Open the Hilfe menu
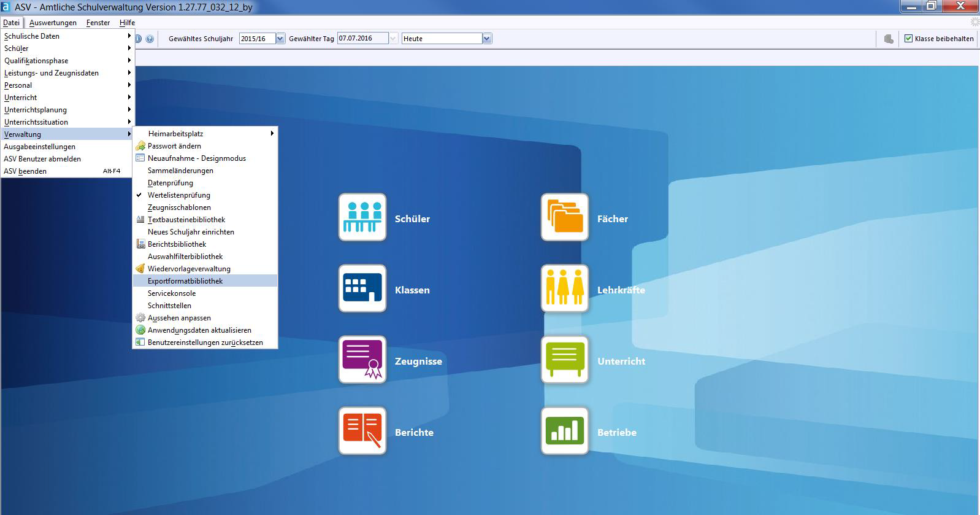Viewport: 980px width, 515px height. coord(127,23)
